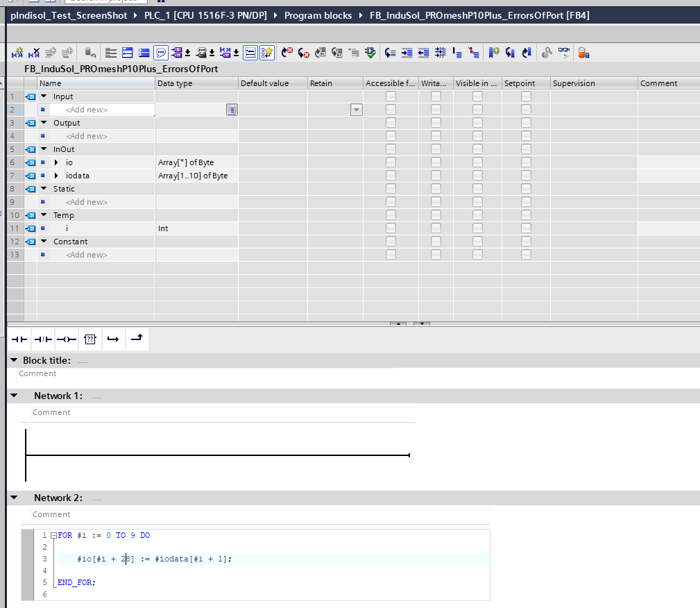Image resolution: width=700 pixels, height=608 pixels.
Task: Tick Writable checkbox for the iodata row
Action: tap(436, 176)
